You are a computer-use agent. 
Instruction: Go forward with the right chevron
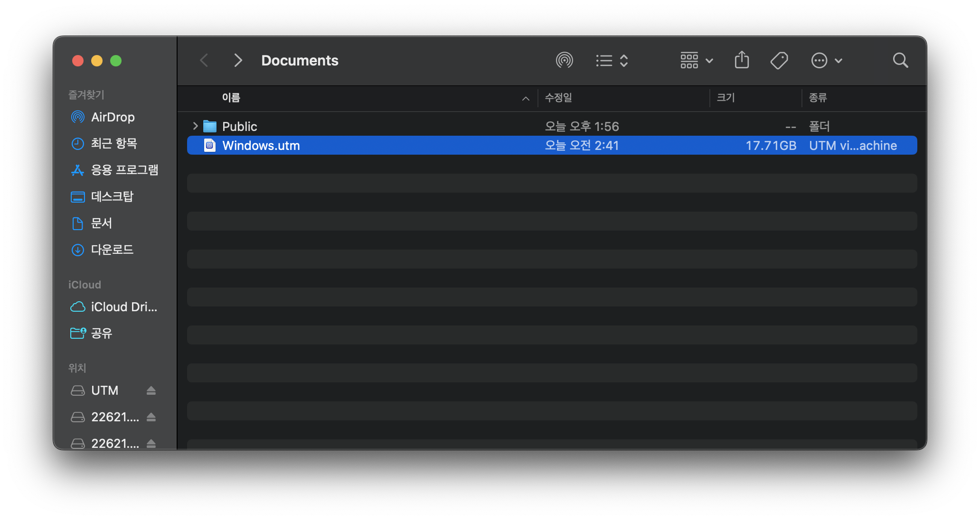point(238,60)
